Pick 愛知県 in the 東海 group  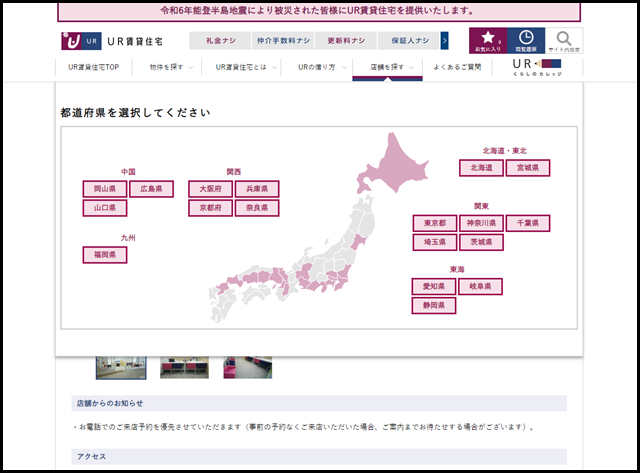coord(434,287)
